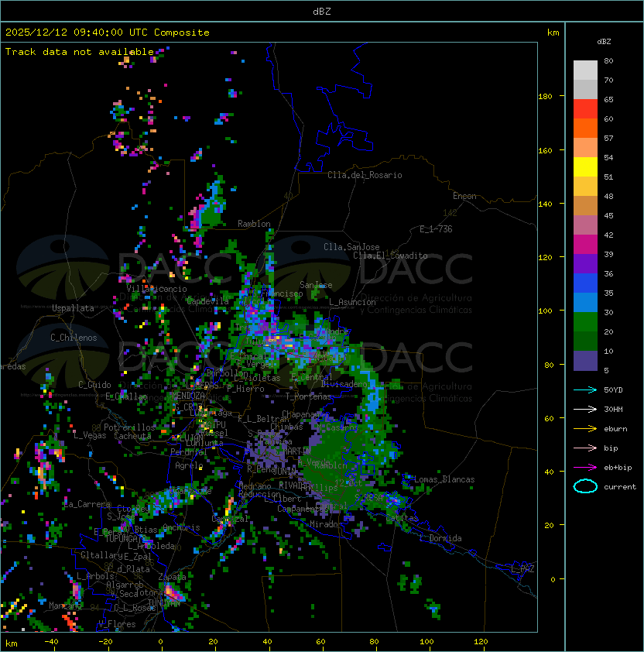The image size is (644, 652).
Task: Select the light orange 54-57 dBZ swatch
Action: (x=585, y=148)
